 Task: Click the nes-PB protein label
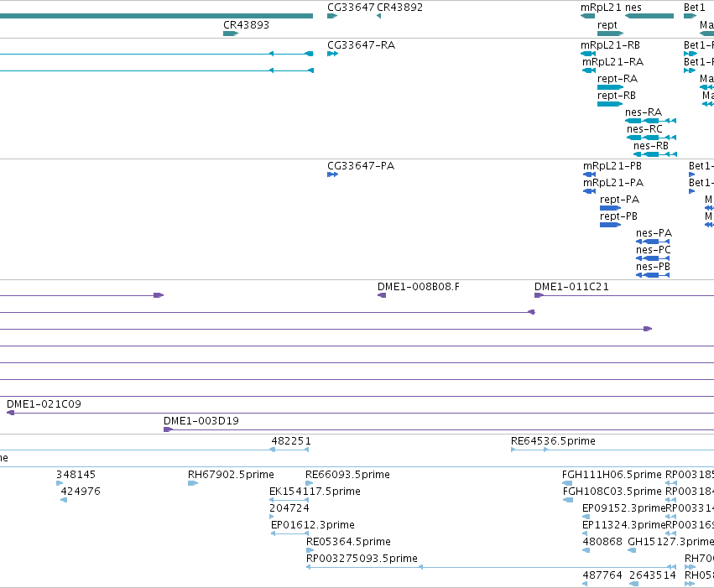[653, 267]
